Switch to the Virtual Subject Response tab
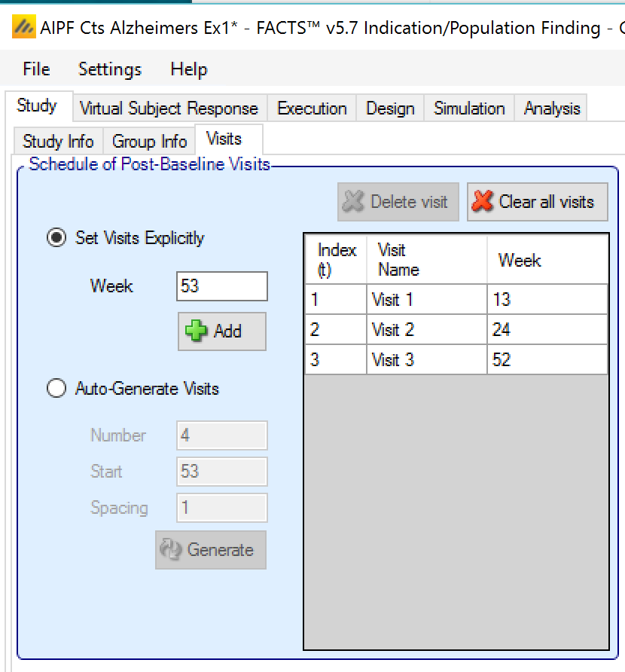This screenshot has height=672, width=625. coord(169,108)
